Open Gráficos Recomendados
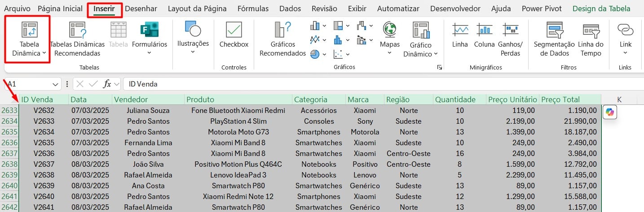 tap(282, 39)
